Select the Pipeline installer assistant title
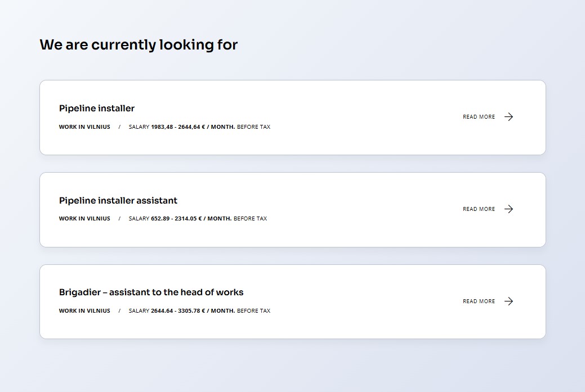 (118, 200)
